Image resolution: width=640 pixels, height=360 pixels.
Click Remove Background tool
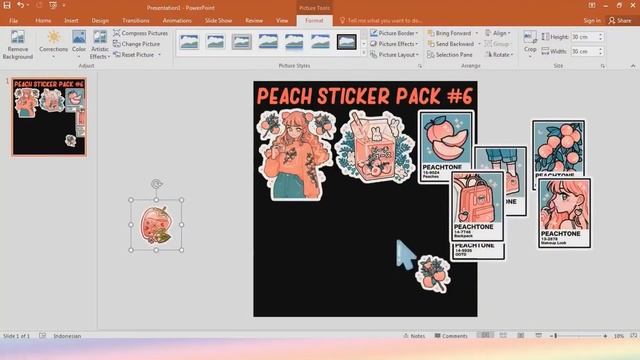pos(18,45)
